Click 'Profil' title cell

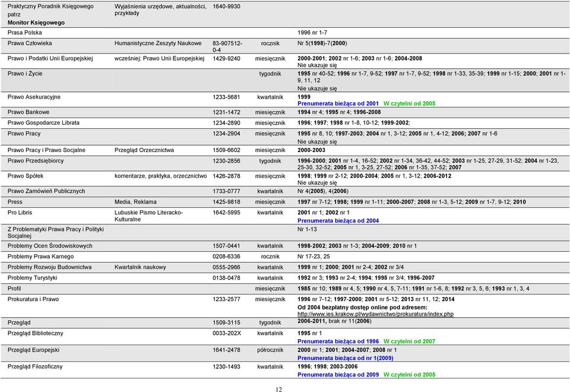tap(14, 289)
